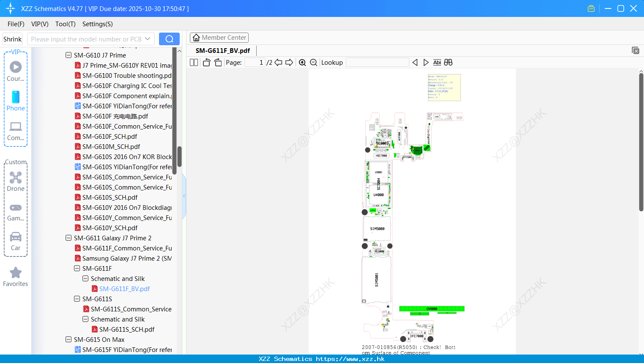Rotate page counterclockwise icon
The image size is (644, 363).
click(206, 63)
